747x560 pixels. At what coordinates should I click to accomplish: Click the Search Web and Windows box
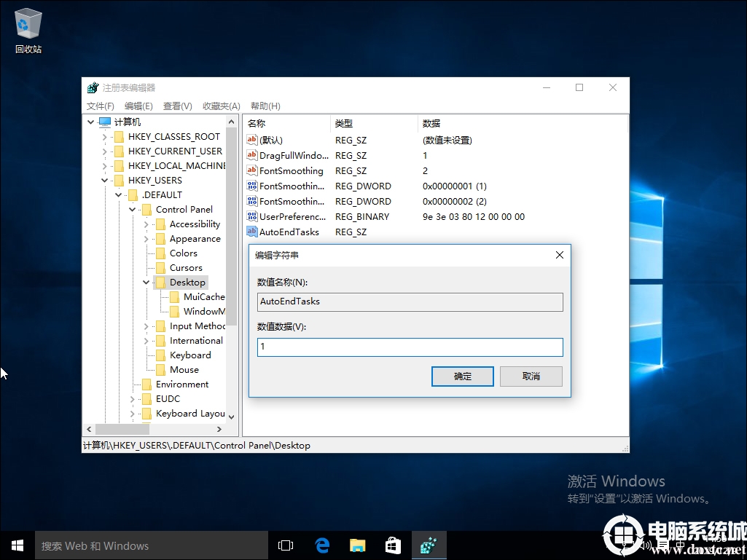pyautogui.click(x=152, y=545)
